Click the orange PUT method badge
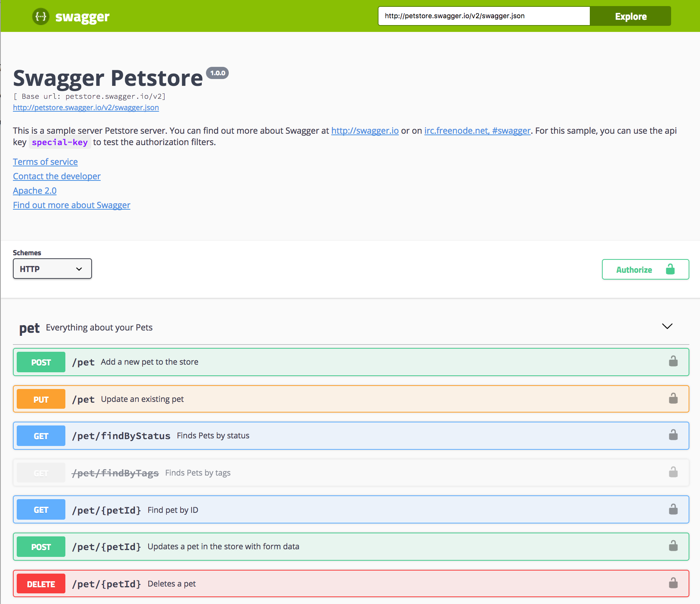 pos(41,399)
